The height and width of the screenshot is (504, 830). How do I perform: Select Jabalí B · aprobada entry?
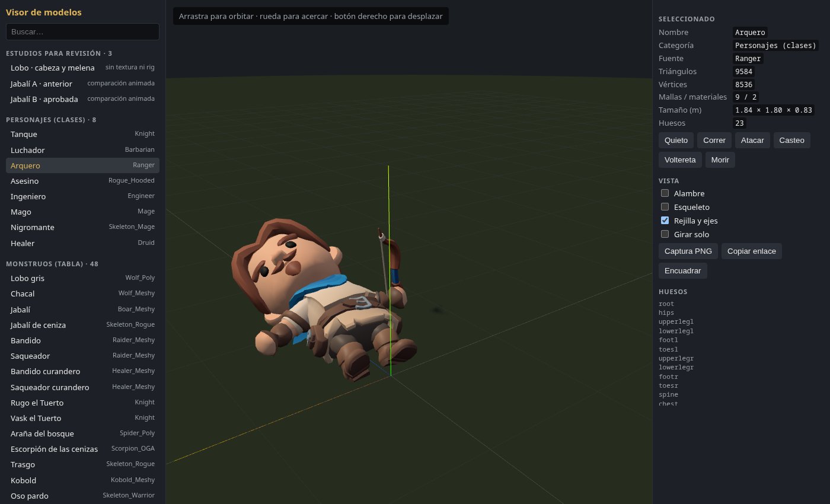pyautogui.click(x=82, y=99)
